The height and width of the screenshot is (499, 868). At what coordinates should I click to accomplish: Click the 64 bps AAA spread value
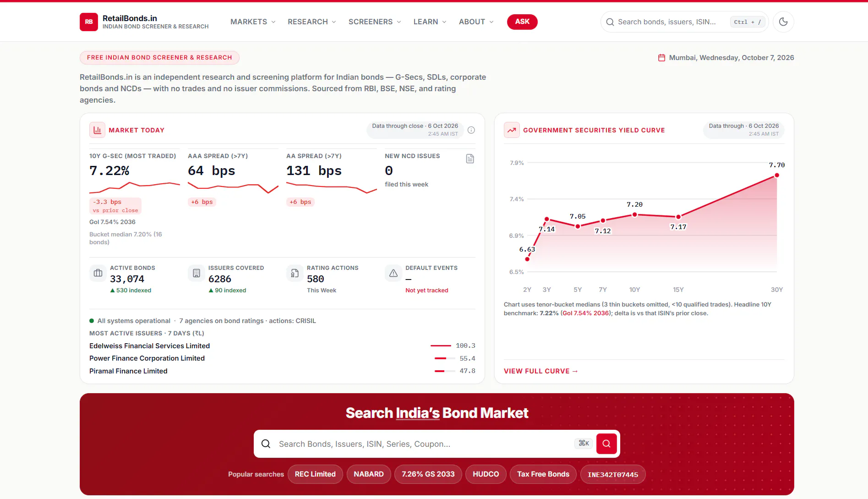coord(211,171)
